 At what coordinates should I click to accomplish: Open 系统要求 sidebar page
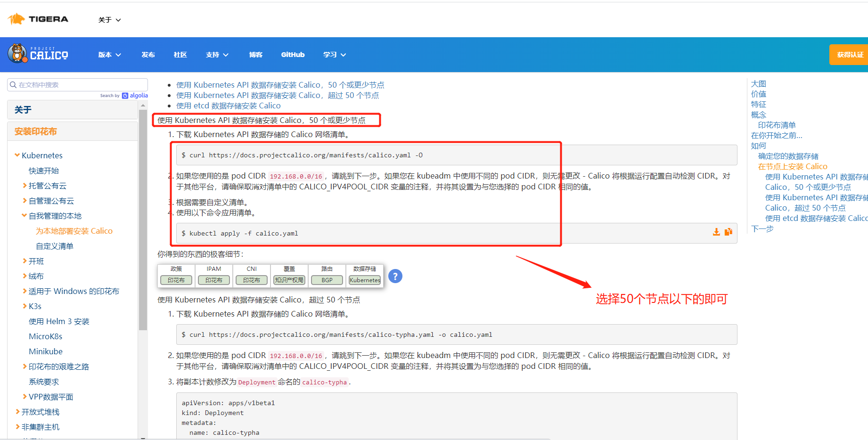[44, 382]
